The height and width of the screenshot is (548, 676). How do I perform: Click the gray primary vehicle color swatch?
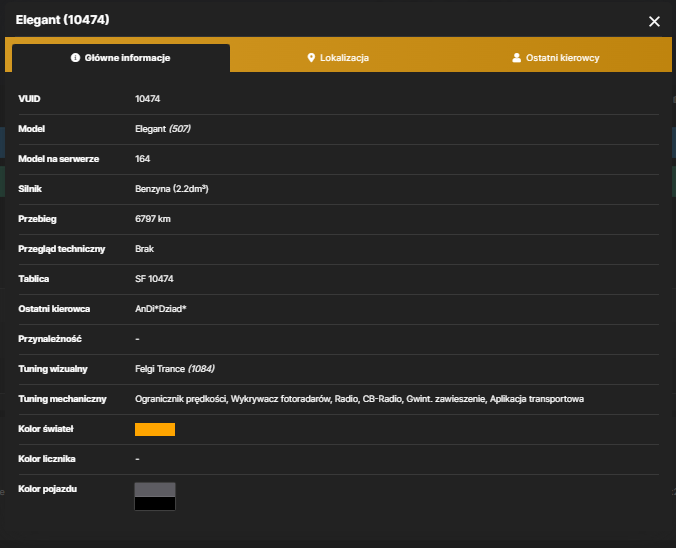155,490
